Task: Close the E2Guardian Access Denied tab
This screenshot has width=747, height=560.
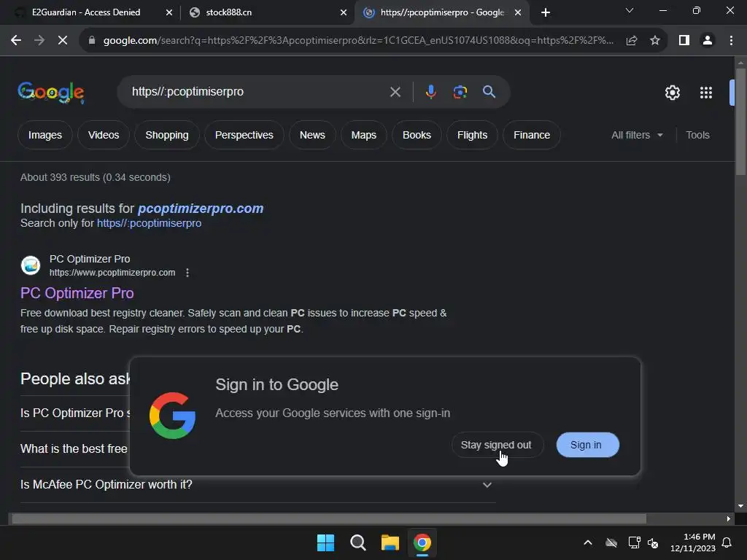Action: pos(169,12)
